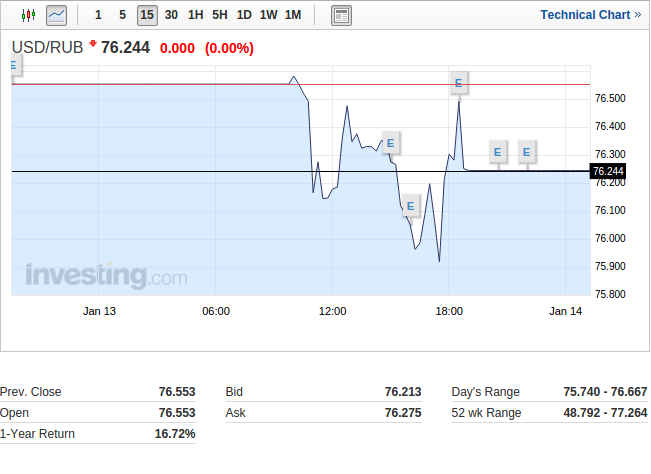Show the 1M monthly chart
651x474 pixels.
[x=293, y=15]
